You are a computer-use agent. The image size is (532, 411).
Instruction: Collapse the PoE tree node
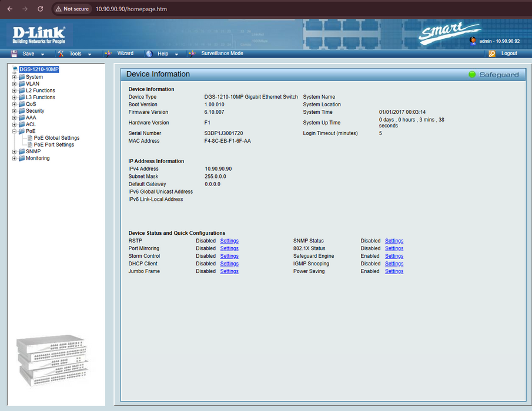(x=14, y=132)
